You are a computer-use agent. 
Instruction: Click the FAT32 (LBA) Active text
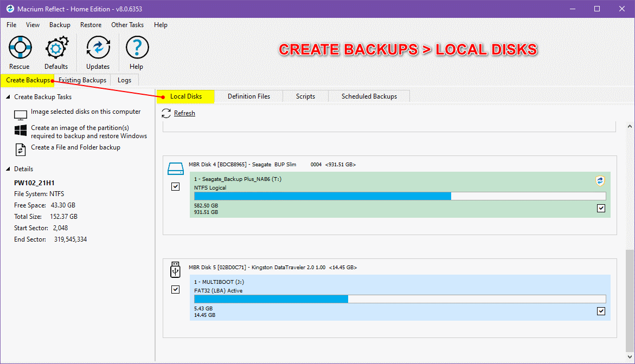[219, 291]
